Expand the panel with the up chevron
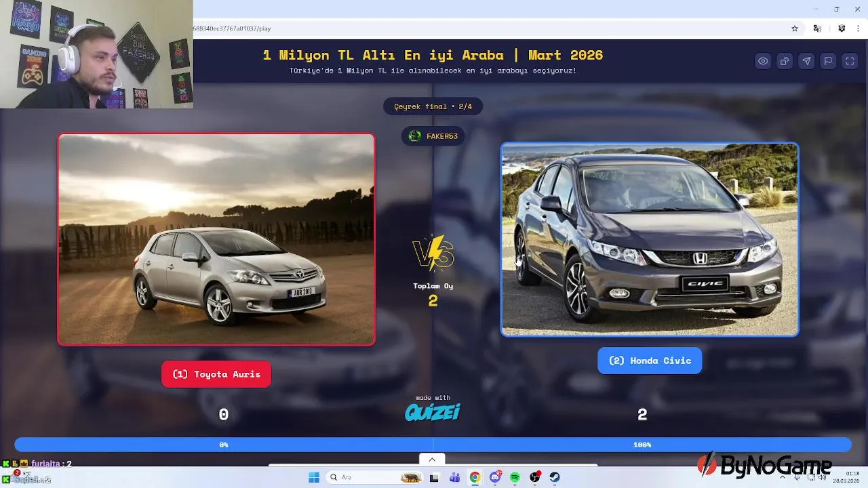 [432, 460]
